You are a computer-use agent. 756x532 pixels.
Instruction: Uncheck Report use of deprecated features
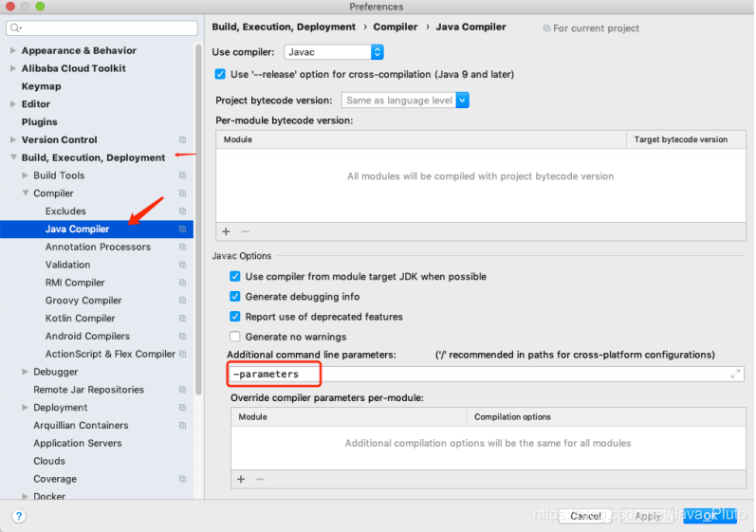[235, 317]
